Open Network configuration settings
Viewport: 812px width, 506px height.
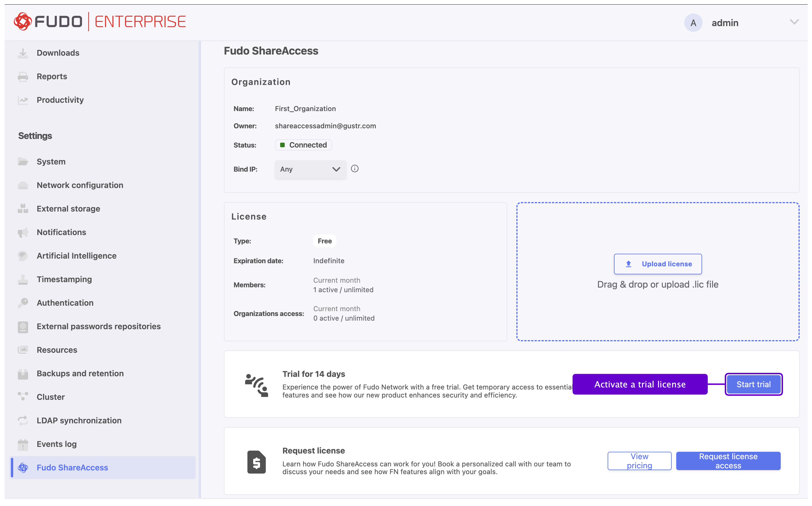coord(80,185)
